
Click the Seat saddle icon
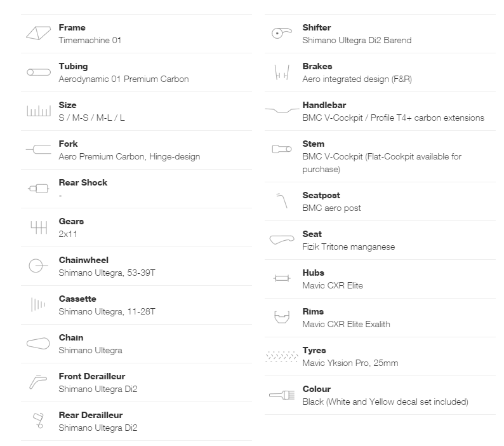[282, 240]
